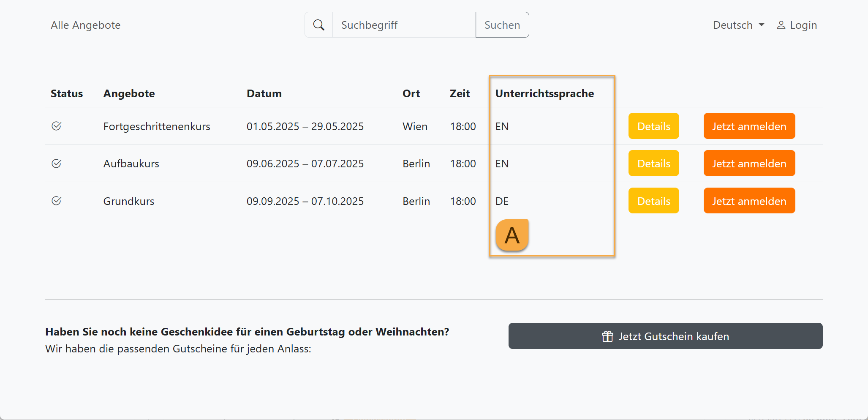Open Details for Fortgeschrittenenkurs
Image resolution: width=868 pixels, height=420 pixels.
[653, 126]
